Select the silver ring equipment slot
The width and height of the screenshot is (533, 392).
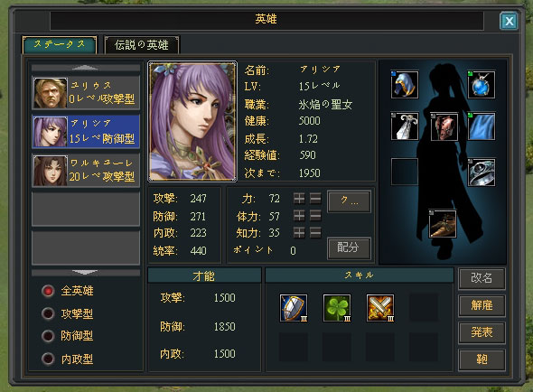point(481,172)
